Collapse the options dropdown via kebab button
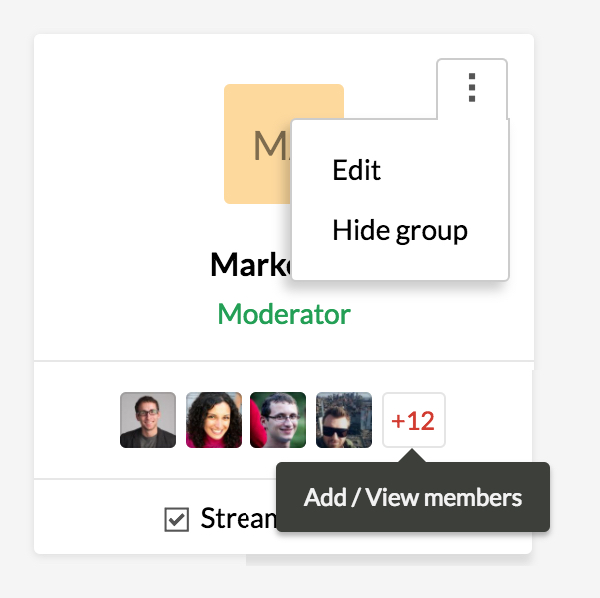600x598 pixels. point(472,89)
